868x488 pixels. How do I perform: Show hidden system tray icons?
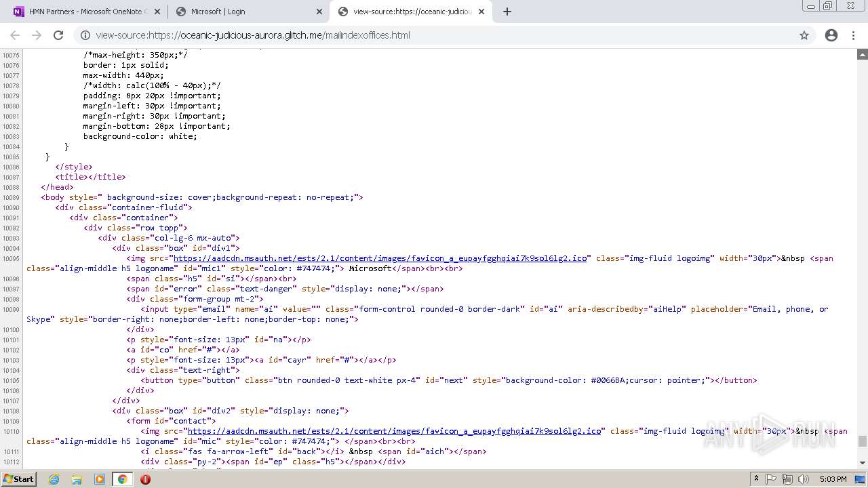(x=756, y=479)
